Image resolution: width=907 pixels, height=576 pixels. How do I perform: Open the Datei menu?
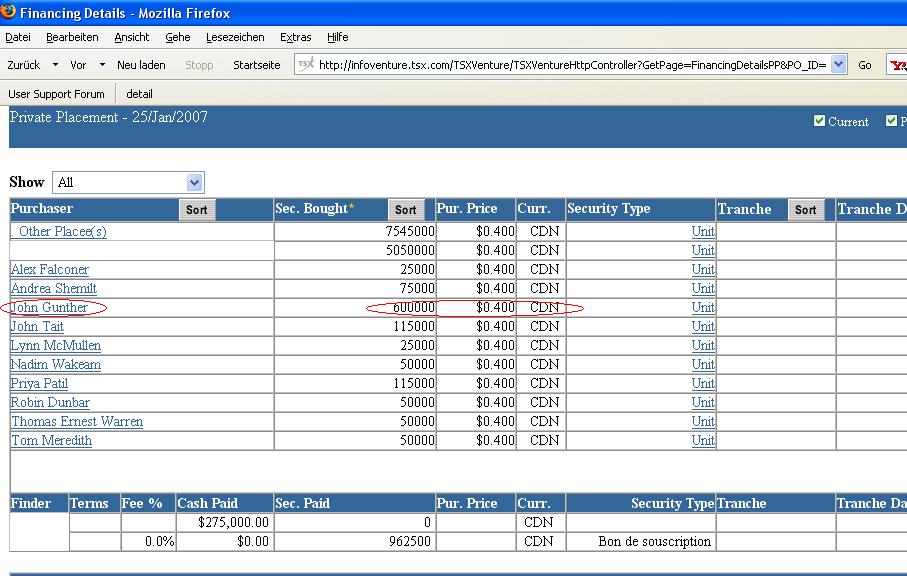click(x=18, y=38)
